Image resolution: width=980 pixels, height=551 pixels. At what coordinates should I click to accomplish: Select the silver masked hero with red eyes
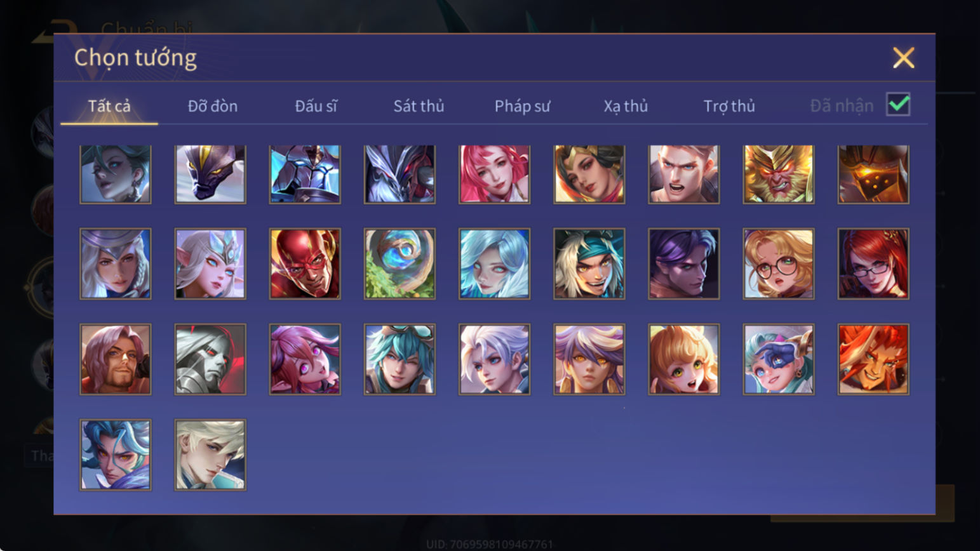210,359
